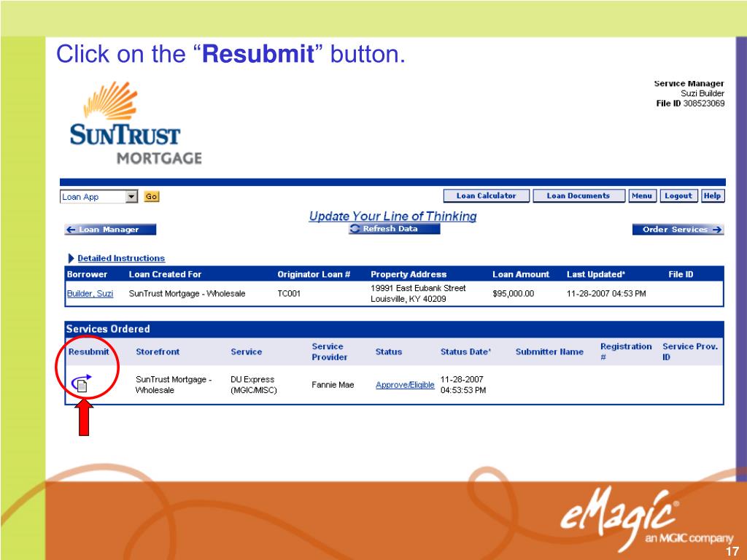Click the Service column header
The height and width of the screenshot is (560, 747).
pos(247,352)
